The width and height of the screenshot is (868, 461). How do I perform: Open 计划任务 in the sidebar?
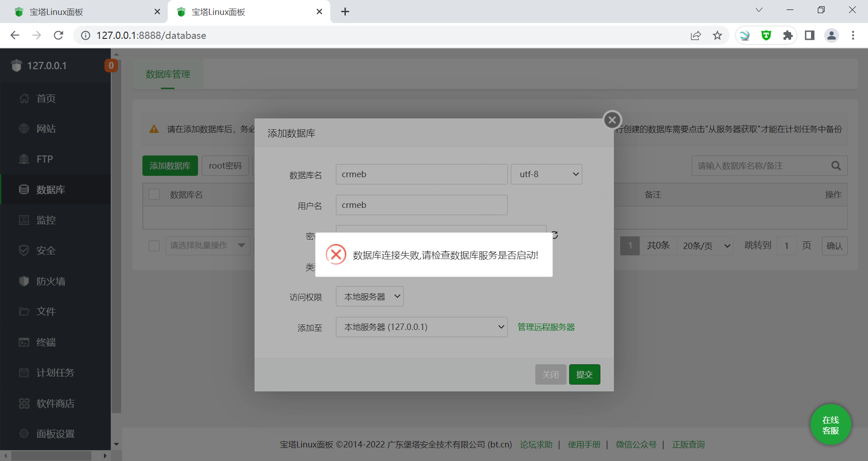(55, 372)
